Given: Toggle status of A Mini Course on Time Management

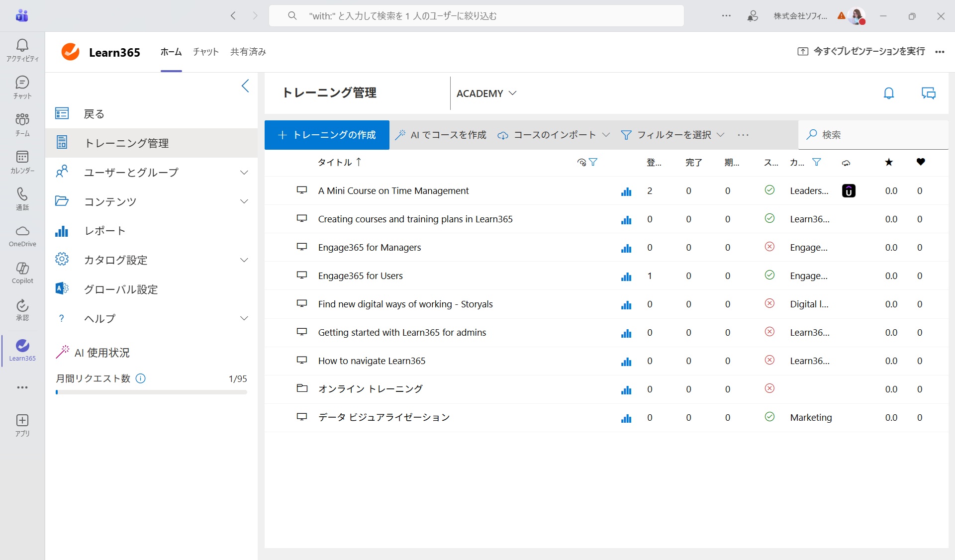Looking at the screenshot, I should 769,190.
